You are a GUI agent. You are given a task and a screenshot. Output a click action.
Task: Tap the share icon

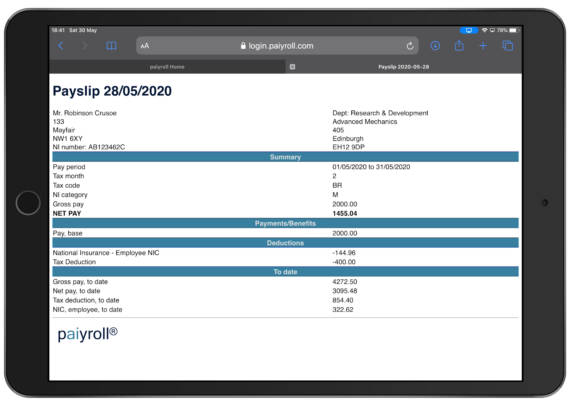click(459, 45)
